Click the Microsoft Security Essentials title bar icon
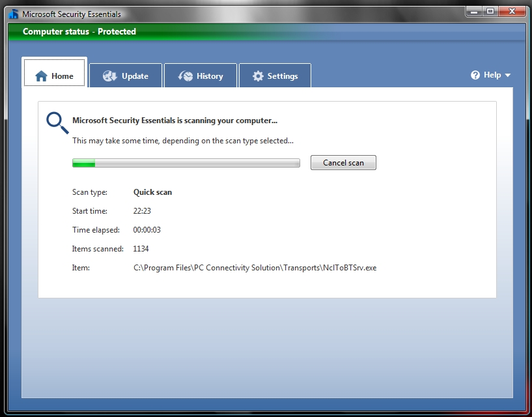532x417 pixels. 13,14
